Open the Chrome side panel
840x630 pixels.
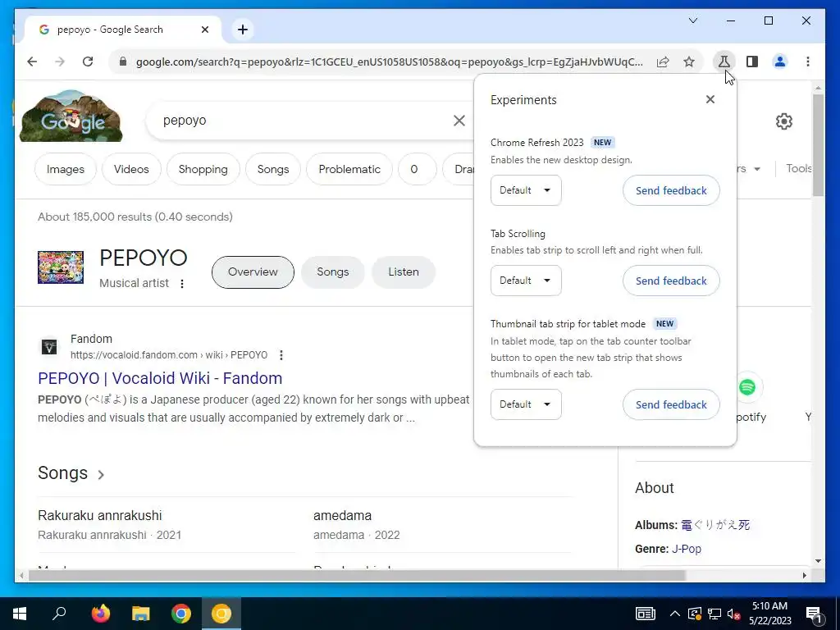(x=752, y=62)
